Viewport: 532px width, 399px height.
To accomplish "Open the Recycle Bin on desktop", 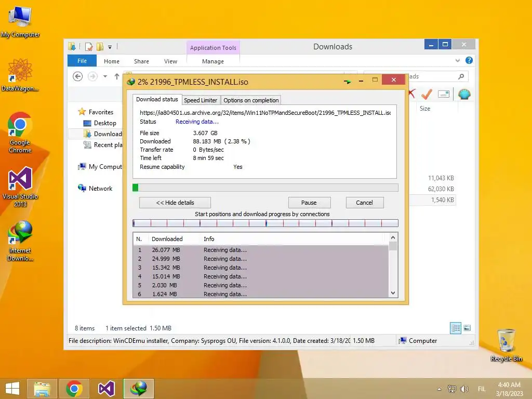I will click(506, 345).
